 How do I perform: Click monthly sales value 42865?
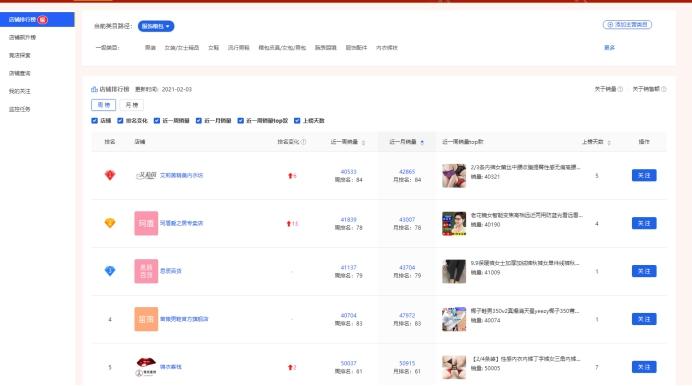pos(407,172)
